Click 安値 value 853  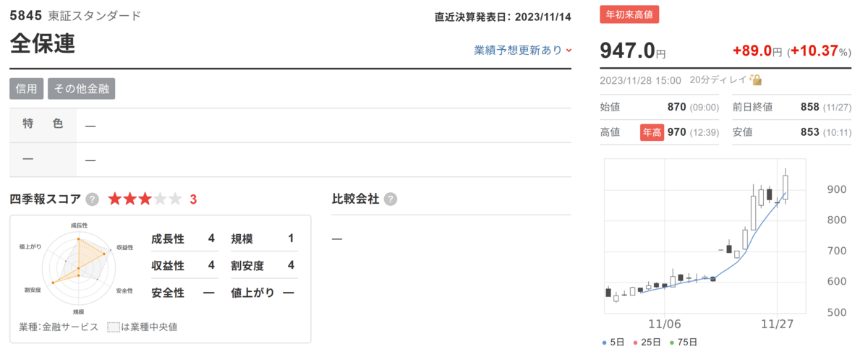pyautogui.click(x=809, y=132)
